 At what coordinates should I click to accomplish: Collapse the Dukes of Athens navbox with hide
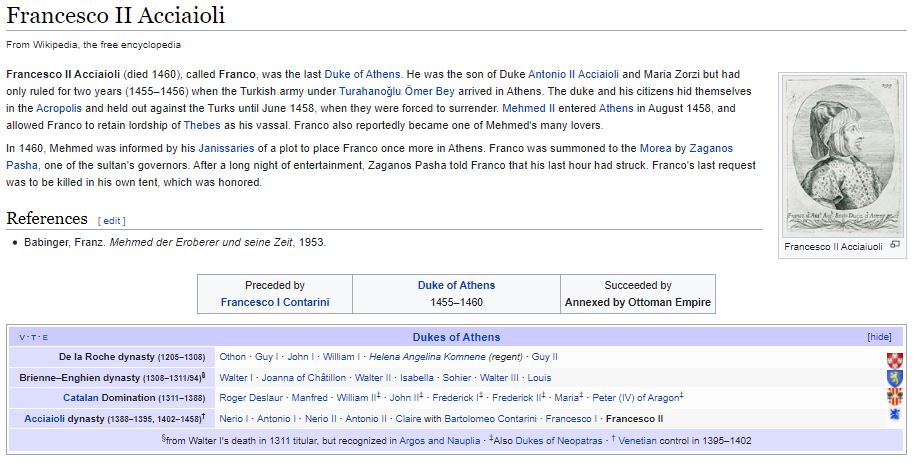[879, 337]
